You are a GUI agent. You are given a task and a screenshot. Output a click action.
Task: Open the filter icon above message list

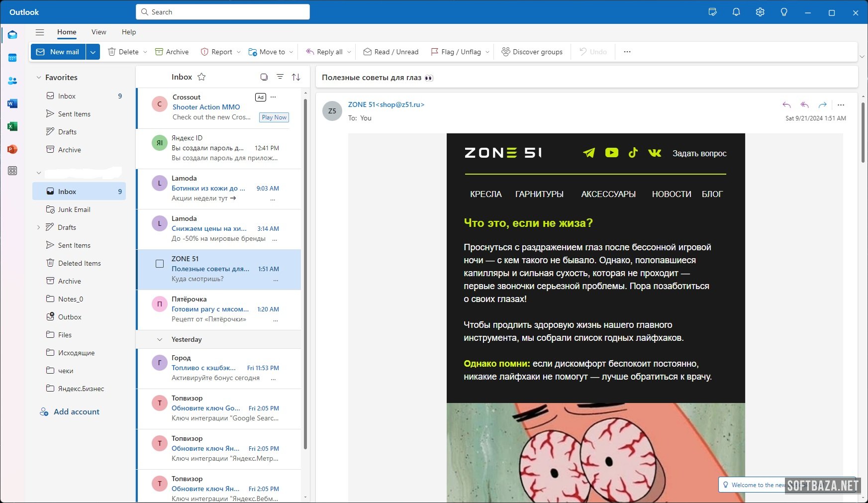[280, 77]
